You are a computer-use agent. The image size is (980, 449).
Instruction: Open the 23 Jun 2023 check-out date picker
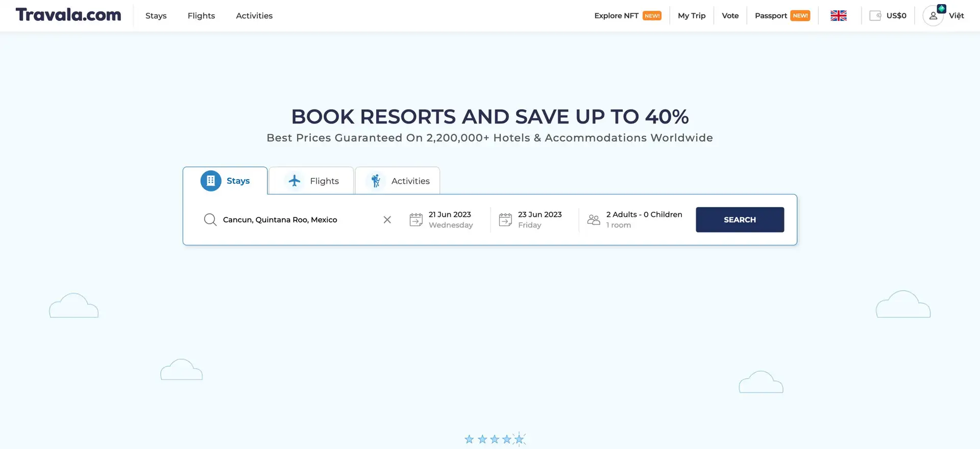(540, 219)
